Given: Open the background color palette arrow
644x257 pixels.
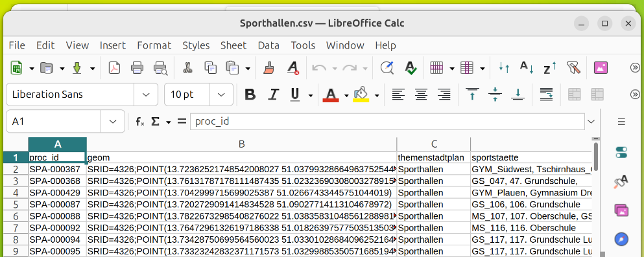Looking at the screenshot, I should 377,96.
